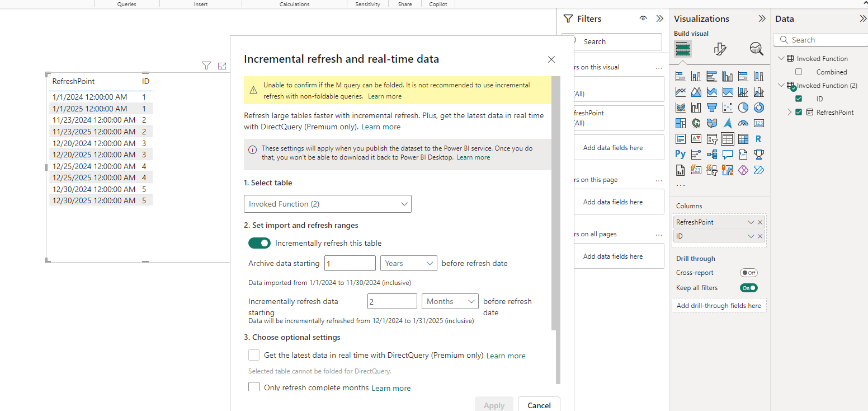Choose the Q&A speech bubble visual
This screenshot has width=868, height=411.
[728, 155]
